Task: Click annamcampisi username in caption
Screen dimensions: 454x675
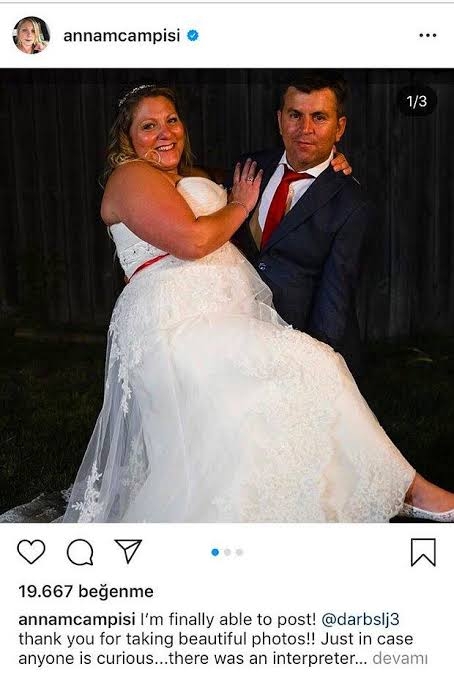Action: point(77,620)
